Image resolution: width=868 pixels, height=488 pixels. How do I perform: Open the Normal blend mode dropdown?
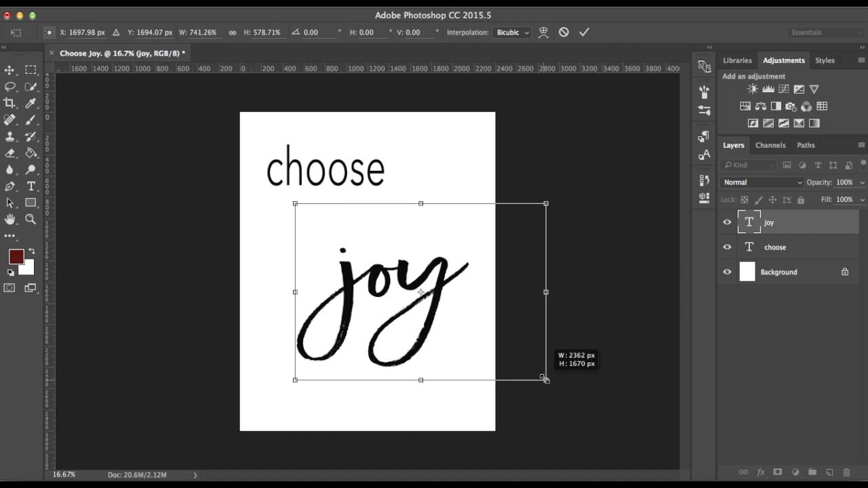point(762,182)
